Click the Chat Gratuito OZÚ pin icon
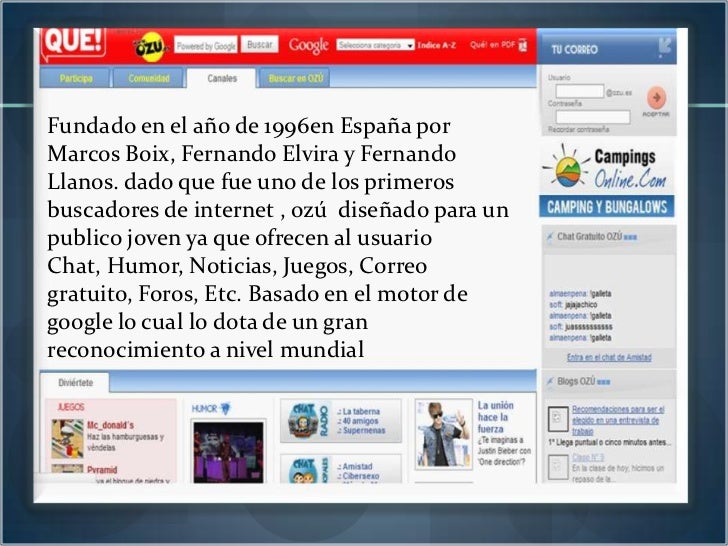This screenshot has width=728, height=546. tap(550, 237)
